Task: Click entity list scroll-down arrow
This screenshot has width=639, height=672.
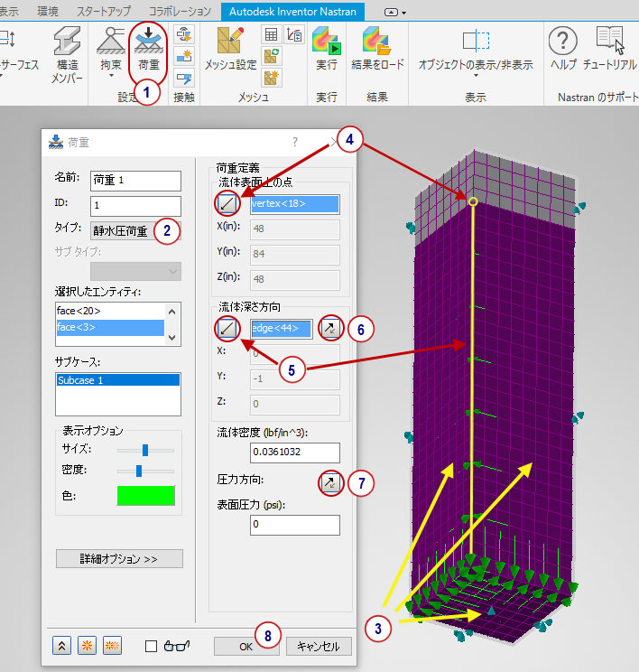Action: pos(172,337)
